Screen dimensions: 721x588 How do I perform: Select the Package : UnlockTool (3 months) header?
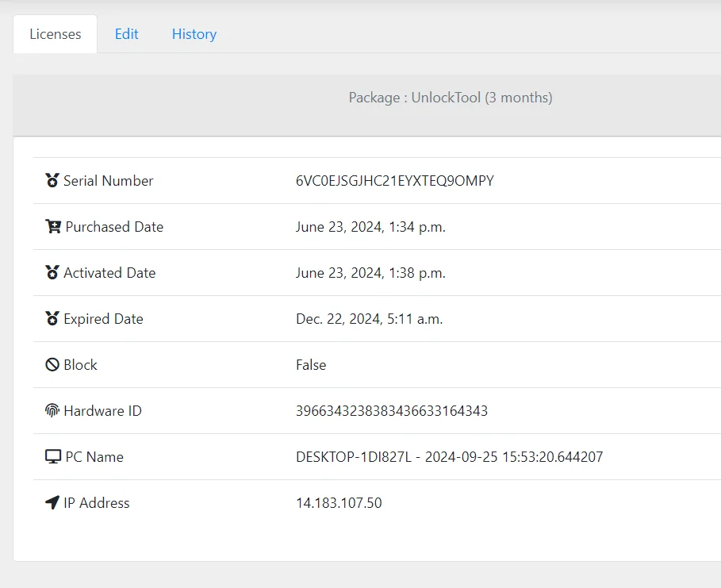451,98
